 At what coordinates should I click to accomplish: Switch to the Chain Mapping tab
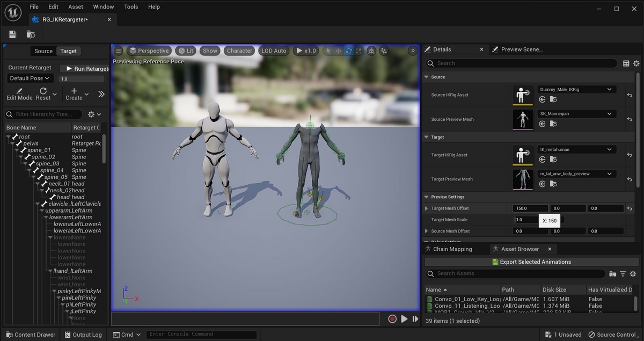(x=452, y=249)
